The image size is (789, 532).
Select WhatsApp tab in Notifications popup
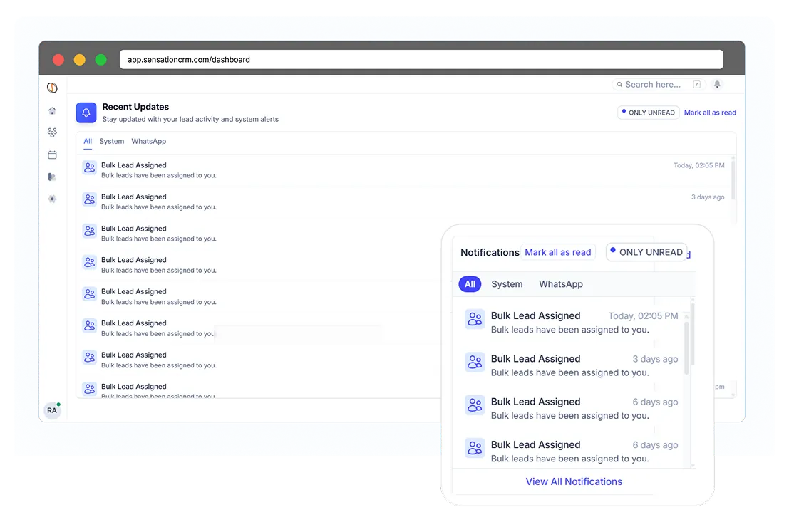coord(560,284)
